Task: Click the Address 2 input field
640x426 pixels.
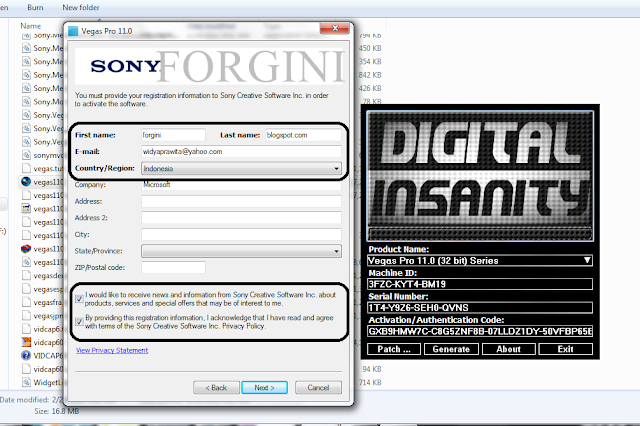Action: (241, 218)
